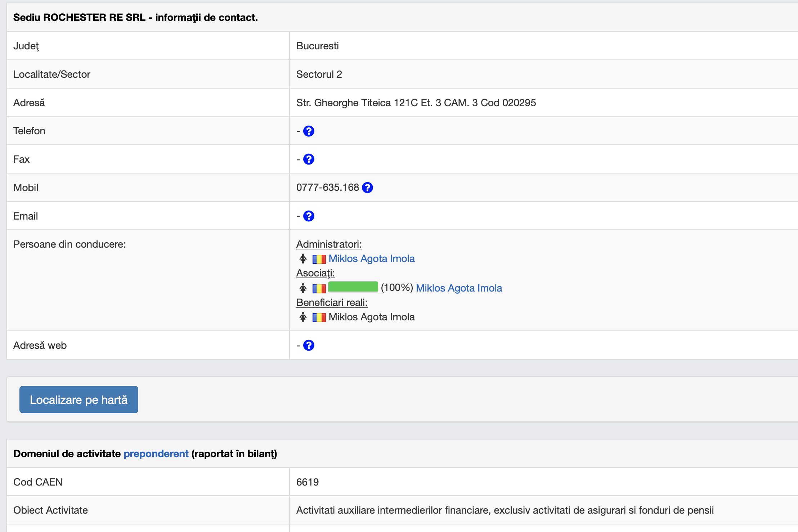Click the help icon next to Telefon
The height and width of the screenshot is (532, 798).
point(309,131)
